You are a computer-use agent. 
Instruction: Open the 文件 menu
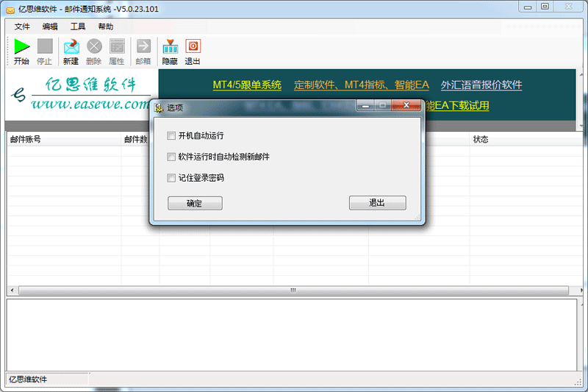coord(22,26)
